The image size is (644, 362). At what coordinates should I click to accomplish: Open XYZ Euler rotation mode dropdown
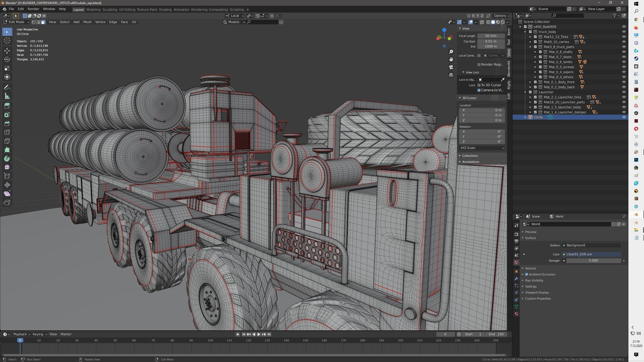coord(482,148)
